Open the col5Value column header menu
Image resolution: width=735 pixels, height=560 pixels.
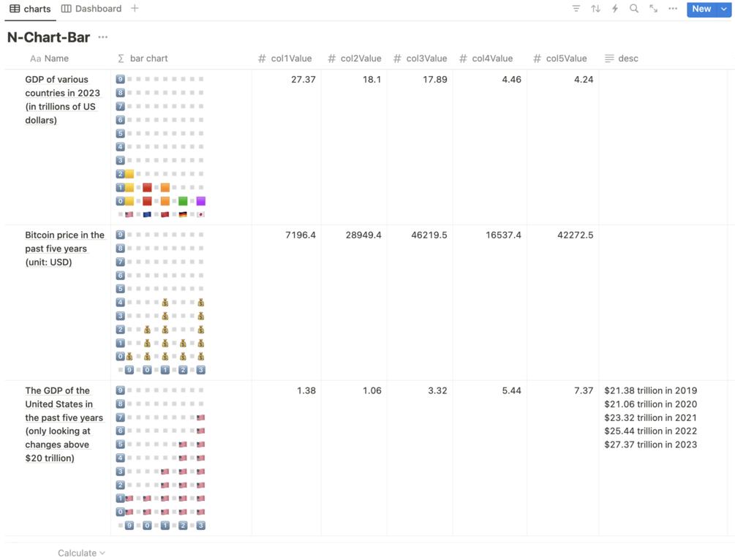point(562,58)
